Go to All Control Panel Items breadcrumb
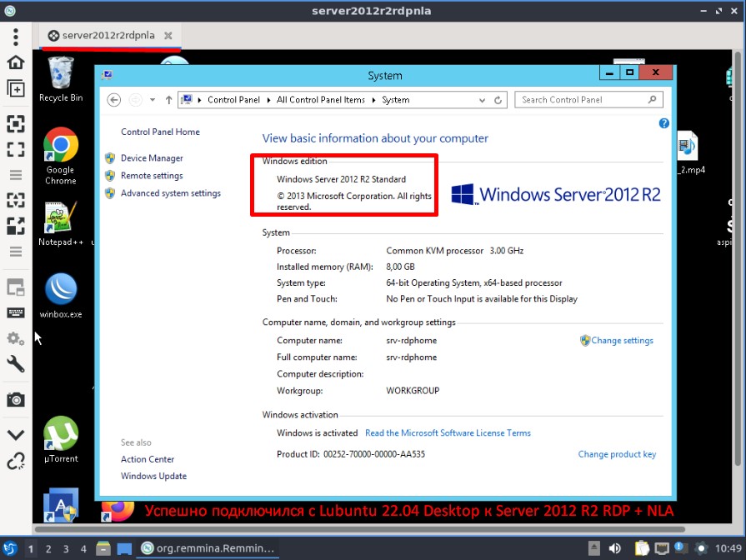 321,100
